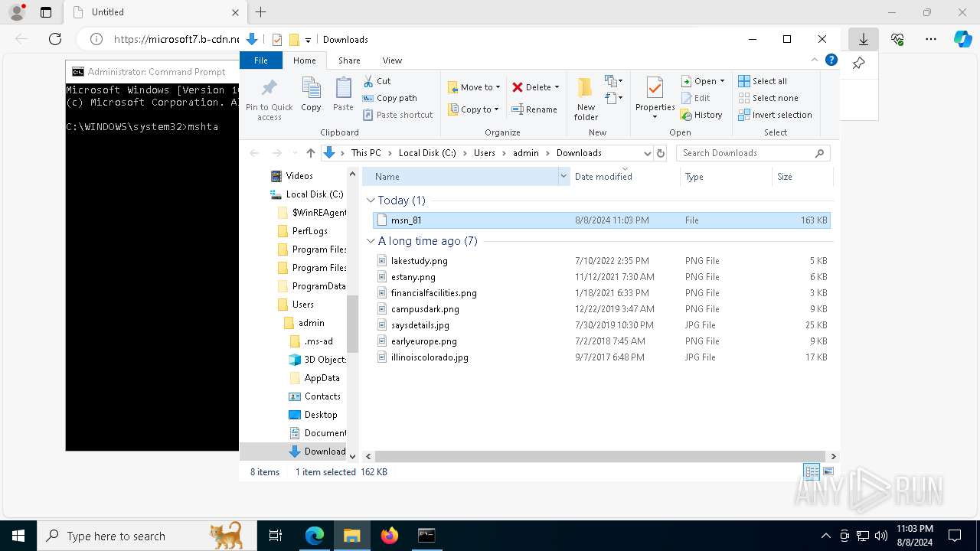Open the Open dropdown in ribbon

coord(702,81)
